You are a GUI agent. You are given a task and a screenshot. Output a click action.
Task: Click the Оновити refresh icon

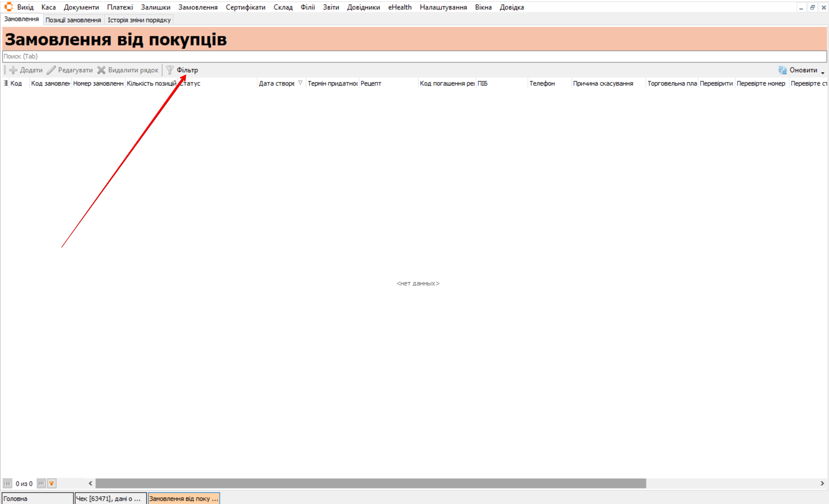pos(783,70)
